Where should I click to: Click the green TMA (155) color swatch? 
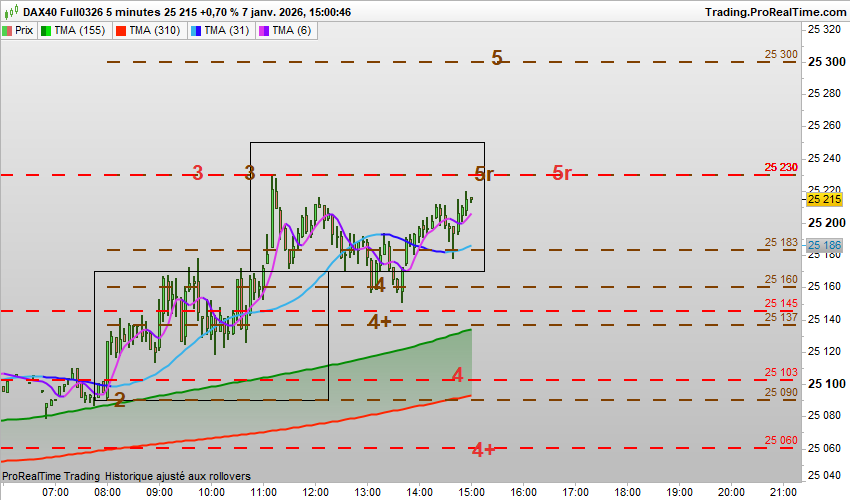point(46,31)
